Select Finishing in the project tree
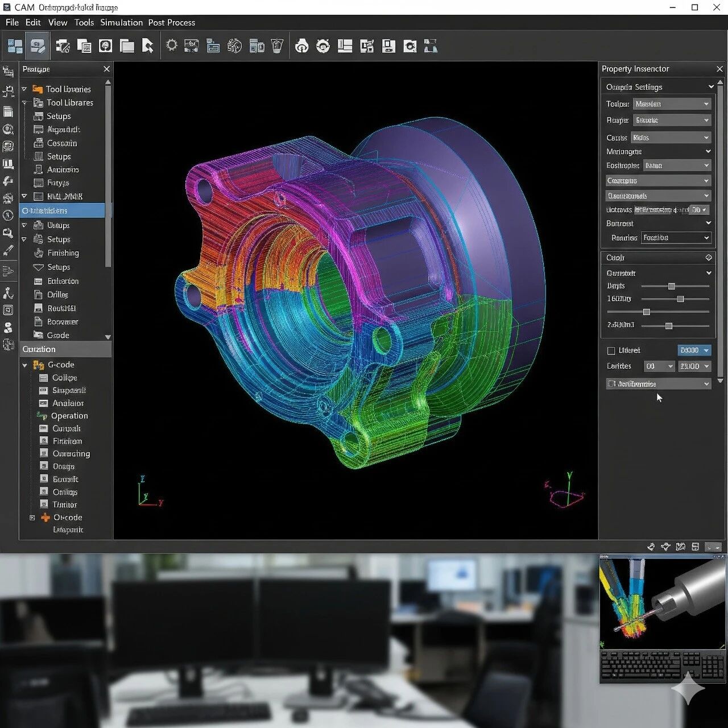This screenshot has width=728, height=728. point(63,253)
